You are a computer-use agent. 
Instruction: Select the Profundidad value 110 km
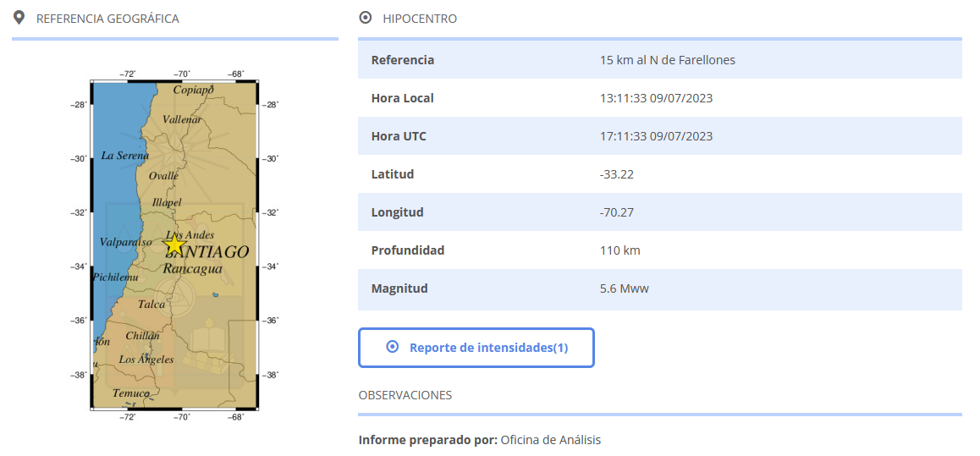[619, 250]
